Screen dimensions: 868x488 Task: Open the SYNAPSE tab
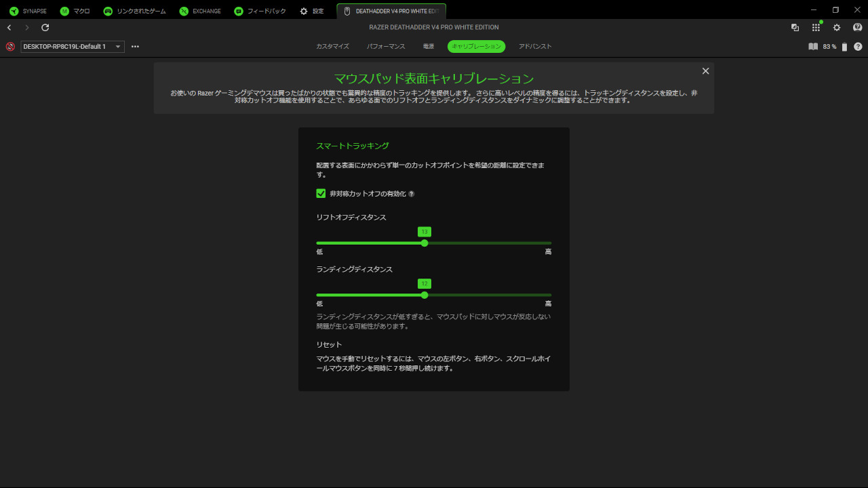point(28,12)
